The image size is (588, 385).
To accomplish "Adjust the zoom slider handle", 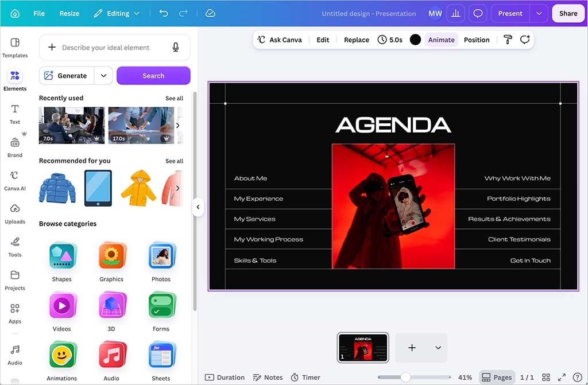I will point(405,377).
